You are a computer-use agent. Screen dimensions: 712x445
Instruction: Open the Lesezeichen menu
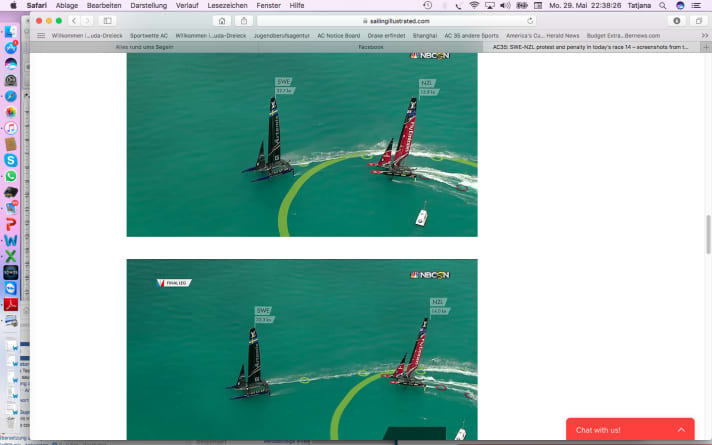click(227, 5)
